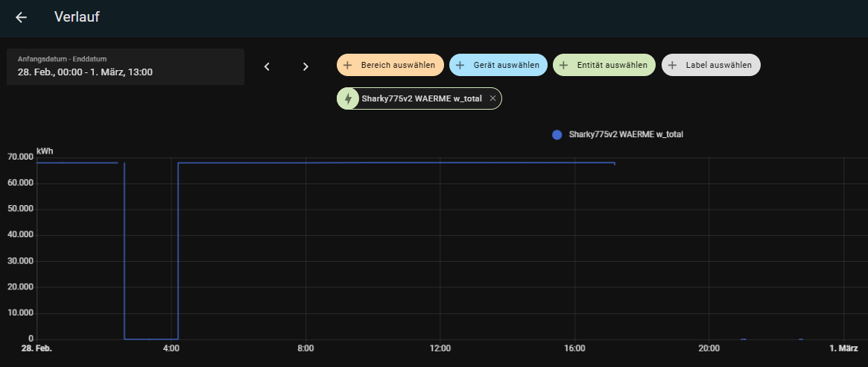Open the start and end date range field
The image size is (868, 367).
tap(126, 66)
